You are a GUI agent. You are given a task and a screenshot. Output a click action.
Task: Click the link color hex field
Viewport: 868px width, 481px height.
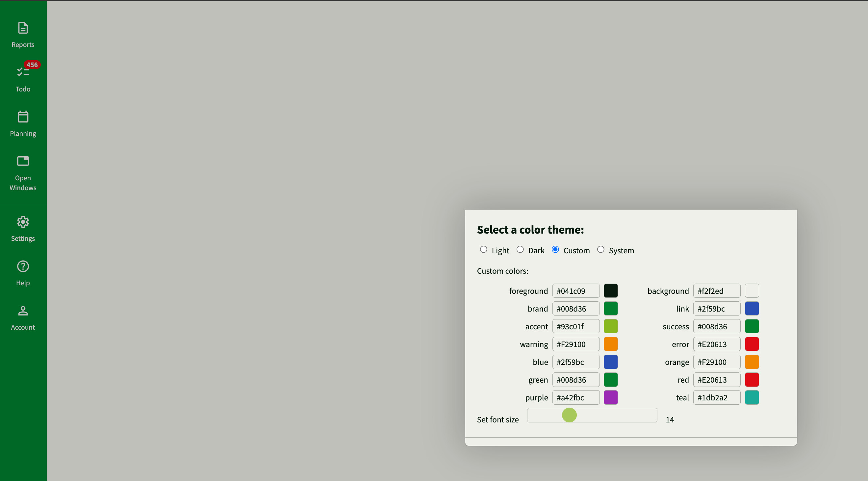[716, 309]
